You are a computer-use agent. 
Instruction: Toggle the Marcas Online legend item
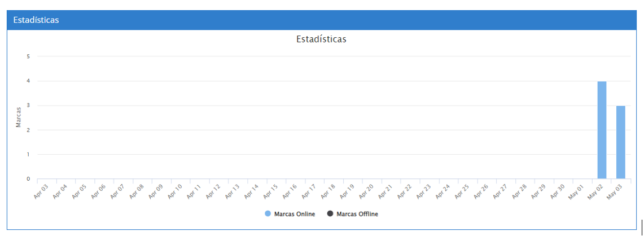[294, 214]
